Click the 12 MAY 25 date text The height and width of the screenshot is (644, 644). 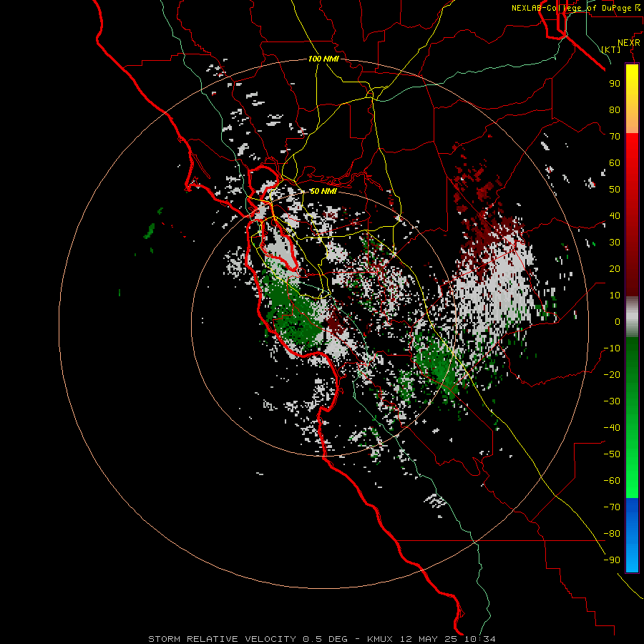pyautogui.click(x=429, y=639)
